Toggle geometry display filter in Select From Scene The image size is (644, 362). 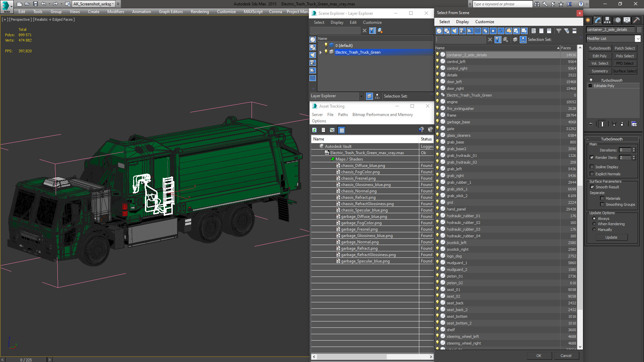439,31
